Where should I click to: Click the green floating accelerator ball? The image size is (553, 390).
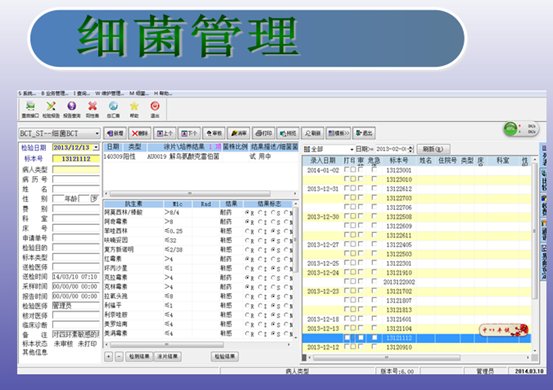(x=510, y=129)
